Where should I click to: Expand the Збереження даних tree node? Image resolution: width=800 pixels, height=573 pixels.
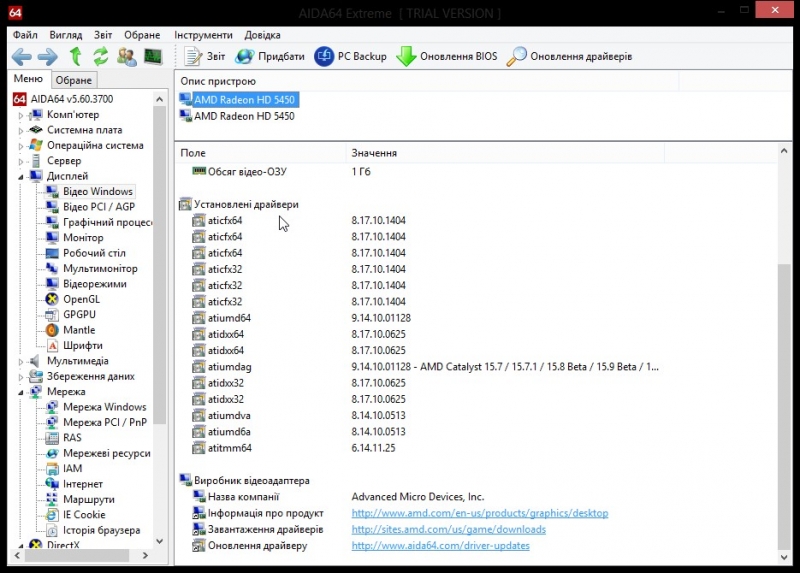point(21,377)
